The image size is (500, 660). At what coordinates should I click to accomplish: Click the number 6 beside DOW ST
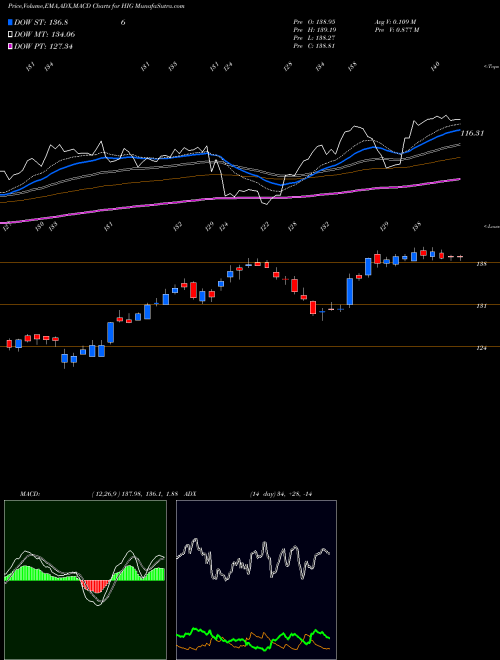click(x=123, y=23)
